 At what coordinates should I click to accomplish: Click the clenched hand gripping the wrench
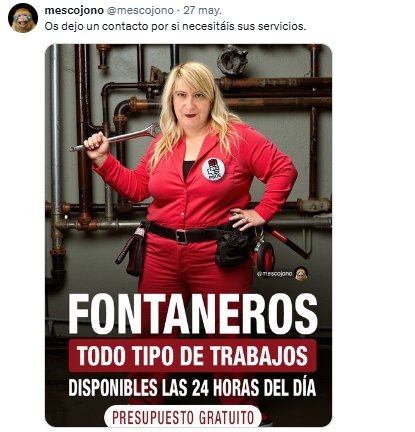tap(97, 144)
